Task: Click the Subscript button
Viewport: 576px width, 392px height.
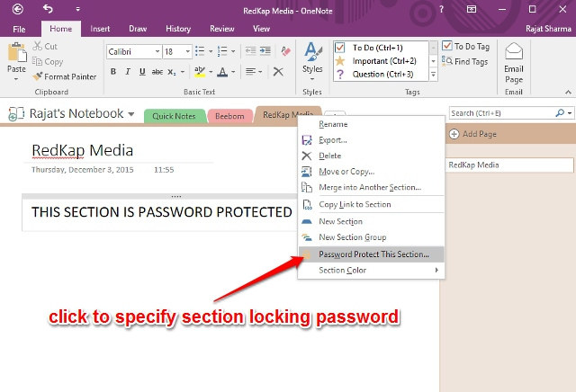Action: [x=172, y=72]
